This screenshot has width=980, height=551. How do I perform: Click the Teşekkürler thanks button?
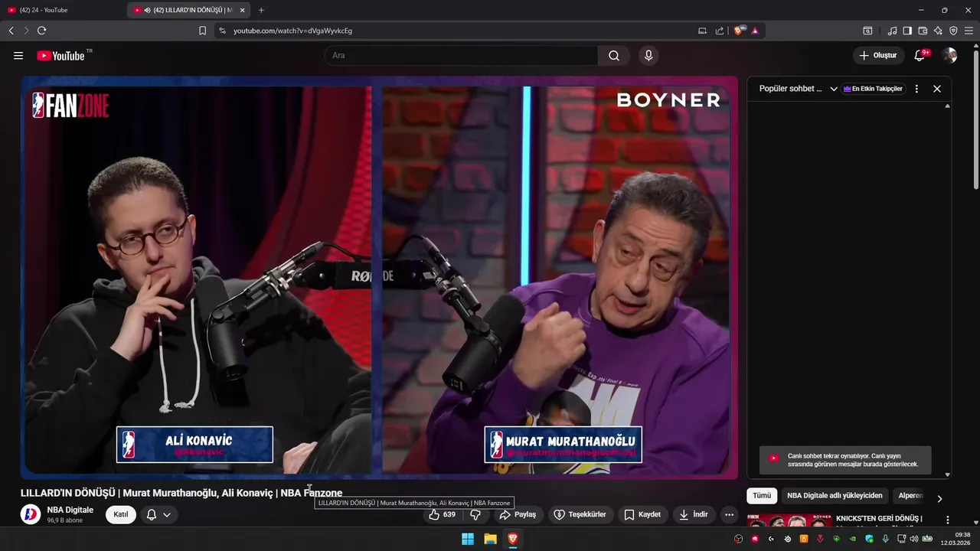[x=580, y=514]
